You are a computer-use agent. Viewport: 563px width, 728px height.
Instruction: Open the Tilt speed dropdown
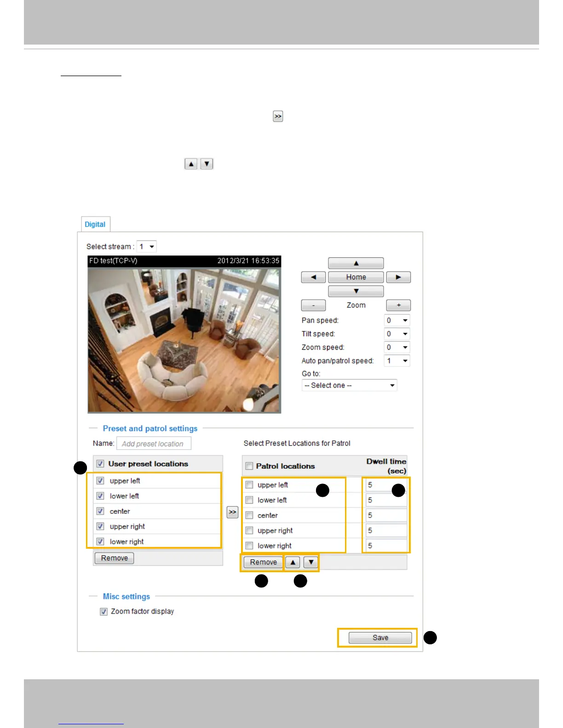point(396,334)
